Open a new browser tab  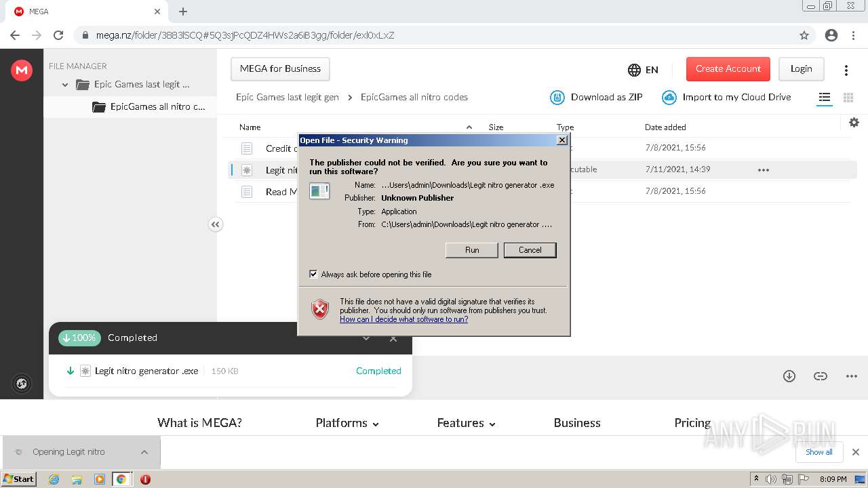pos(183,12)
